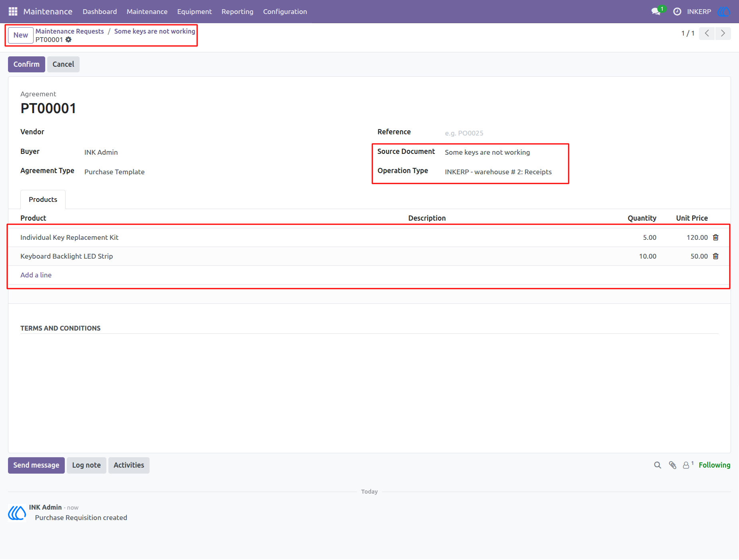Image resolution: width=739 pixels, height=560 pixels.
Task: Open the conversations chat icon
Action: pyautogui.click(x=656, y=12)
